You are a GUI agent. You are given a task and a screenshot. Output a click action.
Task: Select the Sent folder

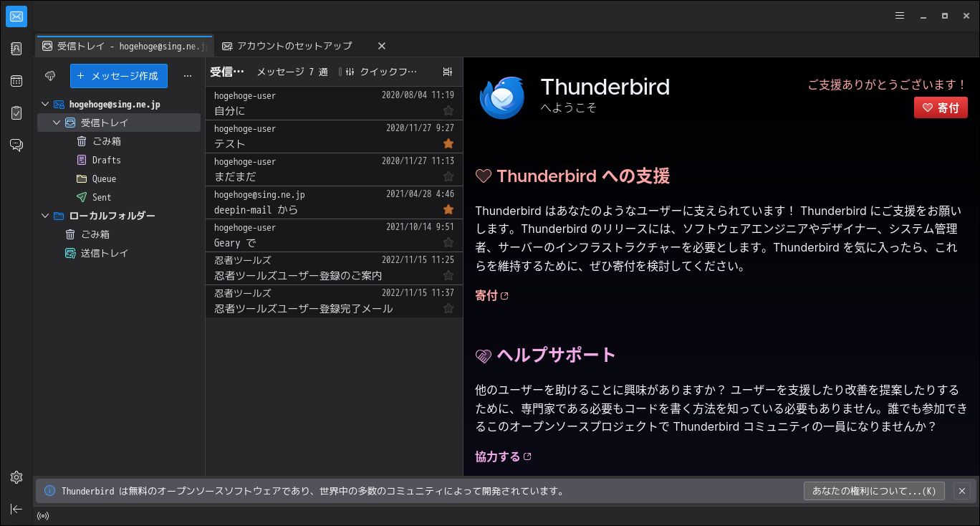click(119, 198)
